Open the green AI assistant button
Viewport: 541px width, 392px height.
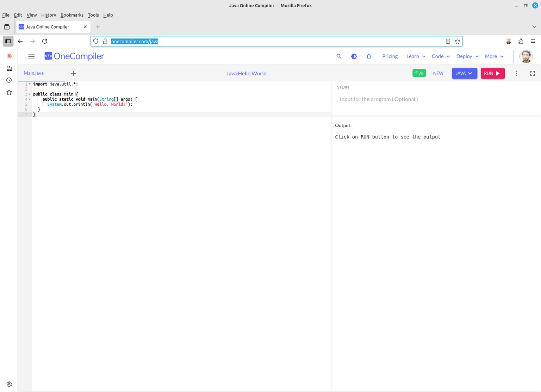[x=419, y=73]
